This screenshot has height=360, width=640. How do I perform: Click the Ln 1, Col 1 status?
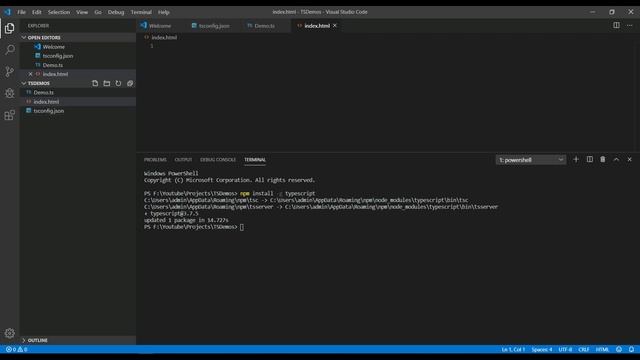513,349
